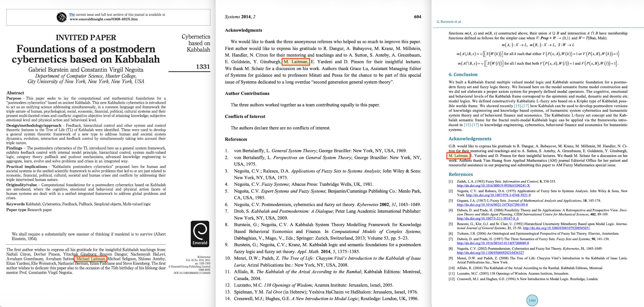Click the blue 'Acknowledgements' heading on right page
644x307 pixels.
(x=470, y=139)
